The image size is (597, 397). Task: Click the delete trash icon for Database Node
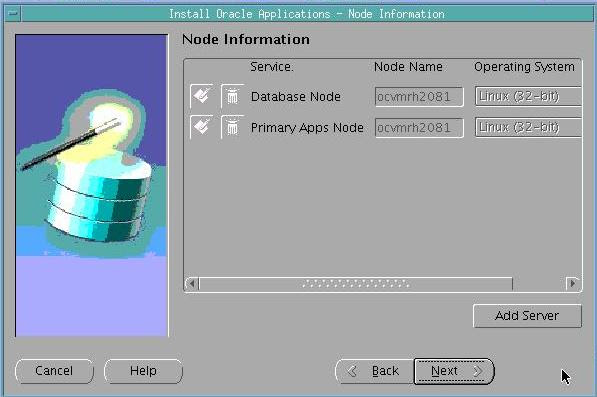click(x=232, y=96)
